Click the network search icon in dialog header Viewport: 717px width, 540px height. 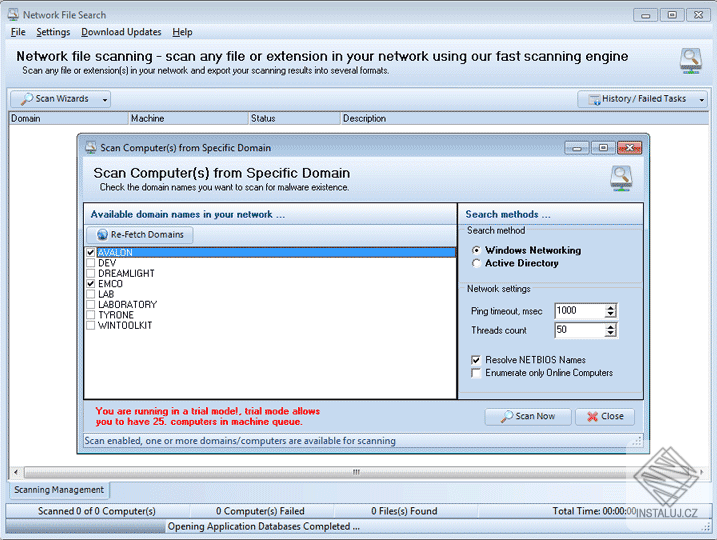tap(621, 178)
